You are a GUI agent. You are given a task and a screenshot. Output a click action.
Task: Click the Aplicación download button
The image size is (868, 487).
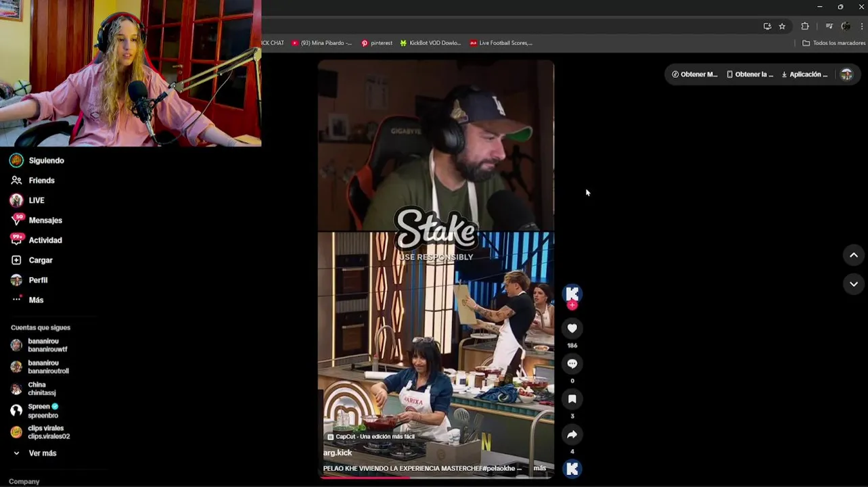pos(804,74)
